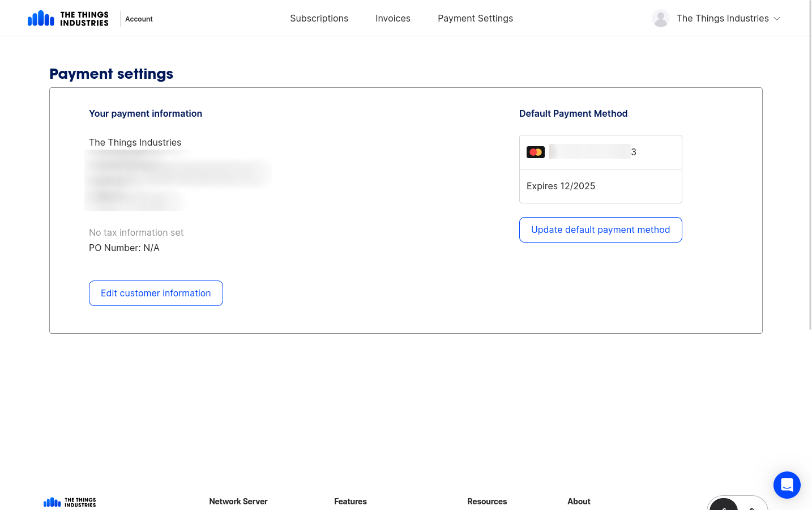812x510 pixels.
Task: Click the About footer heading
Action: 579,501
